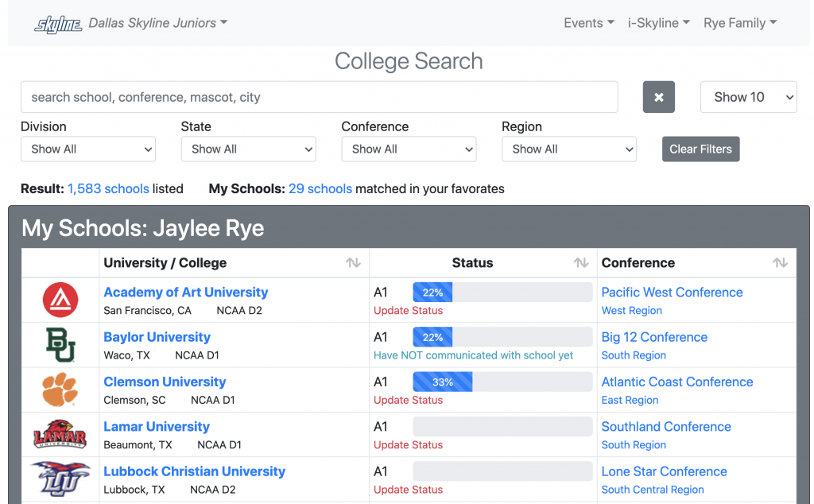Open Big 12 Conference link
The height and width of the screenshot is (504, 814).
pos(655,337)
